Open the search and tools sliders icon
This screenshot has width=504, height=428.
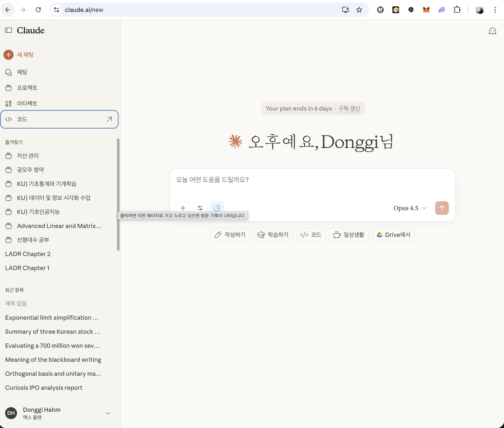[x=200, y=208]
